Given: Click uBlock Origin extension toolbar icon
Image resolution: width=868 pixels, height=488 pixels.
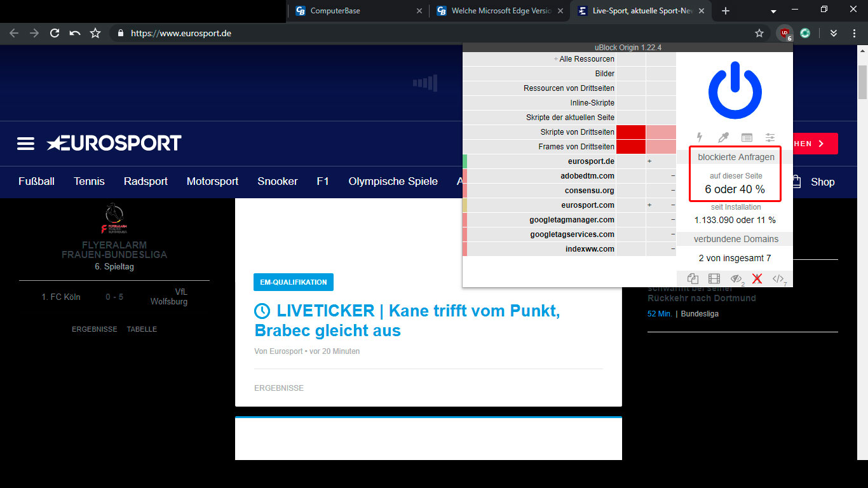Looking at the screenshot, I should [785, 33].
